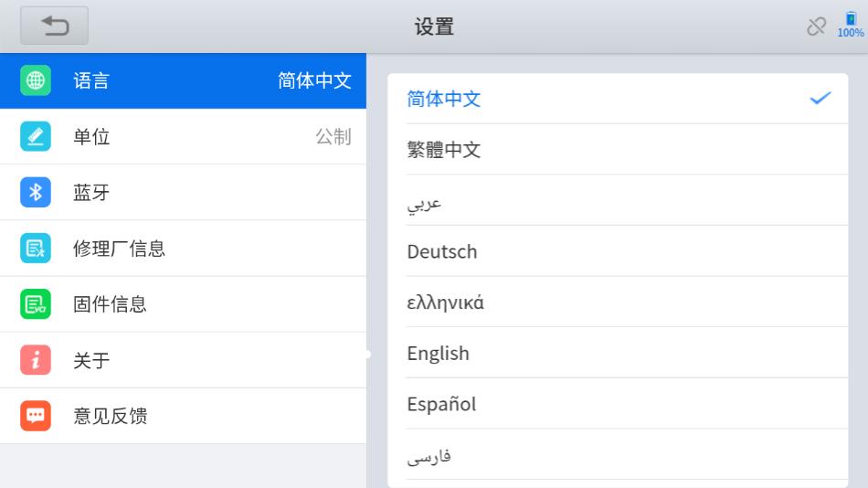Screen dimensions: 868x488
Task: Click the back arrow button
Action: click(55, 26)
